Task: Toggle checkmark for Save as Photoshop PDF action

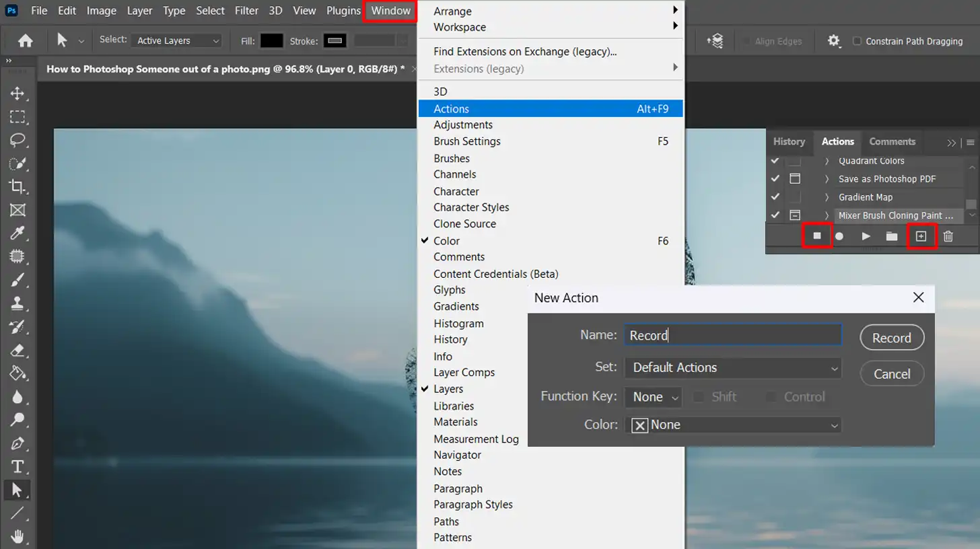Action: (775, 178)
